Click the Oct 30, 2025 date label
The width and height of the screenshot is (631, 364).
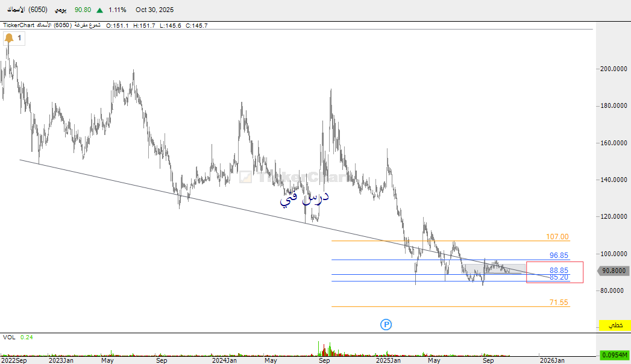pos(154,10)
